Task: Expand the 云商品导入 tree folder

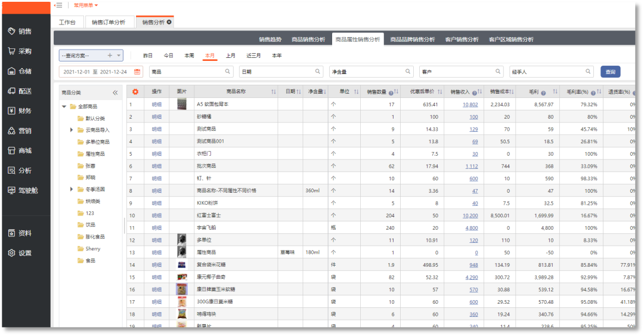Action: tap(72, 130)
